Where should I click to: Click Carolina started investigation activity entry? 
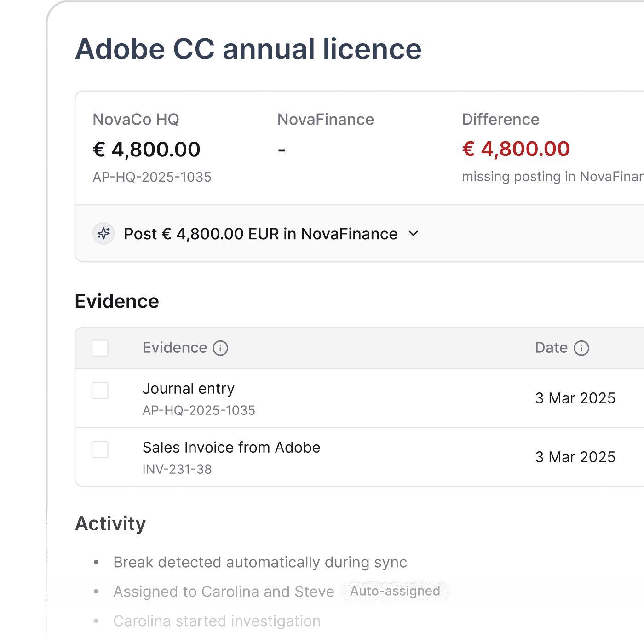pyautogui.click(x=217, y=621)
